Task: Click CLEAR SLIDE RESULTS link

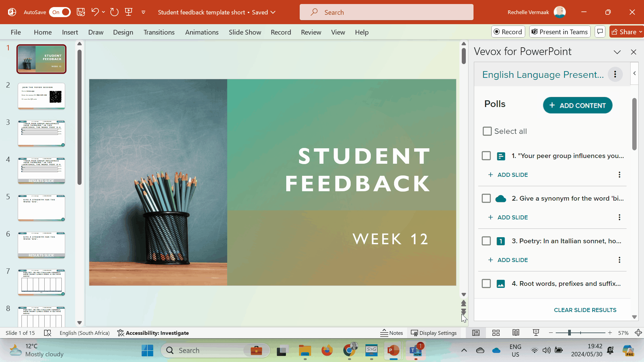Action: tap(585, 310)
